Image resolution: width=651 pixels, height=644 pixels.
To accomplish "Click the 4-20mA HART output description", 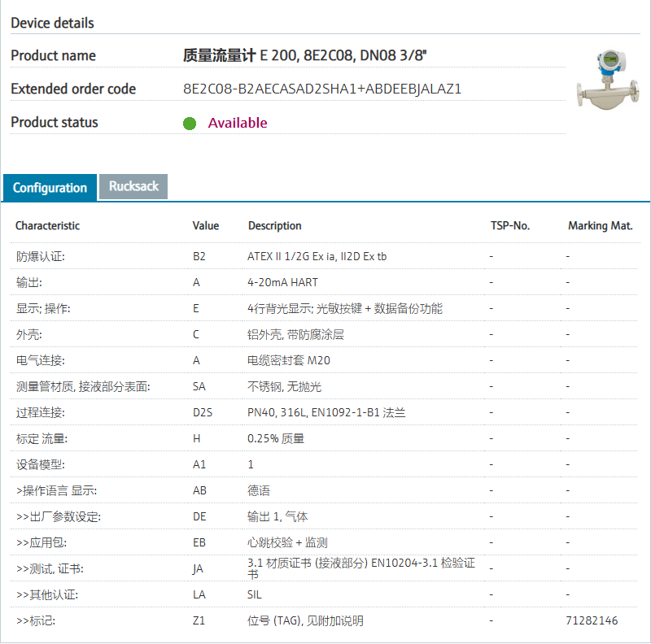I will (282, 282).
